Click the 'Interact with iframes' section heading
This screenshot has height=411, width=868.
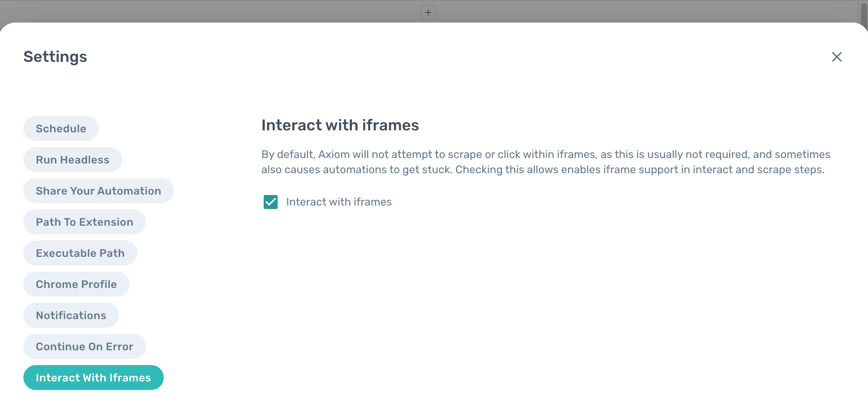(340, 125)
